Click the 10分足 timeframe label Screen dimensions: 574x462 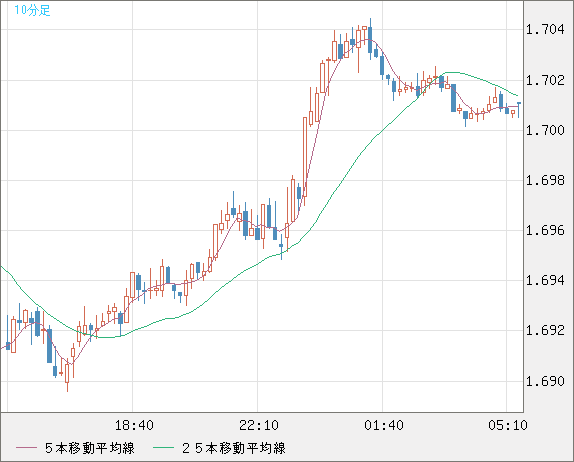pyautogui.click(x=32, y=10)
